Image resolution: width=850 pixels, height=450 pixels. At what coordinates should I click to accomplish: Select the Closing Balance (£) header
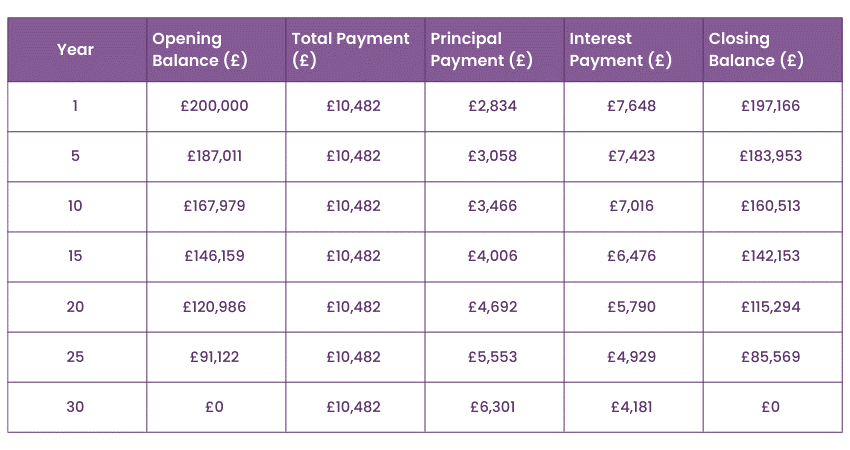coord(757,49)
